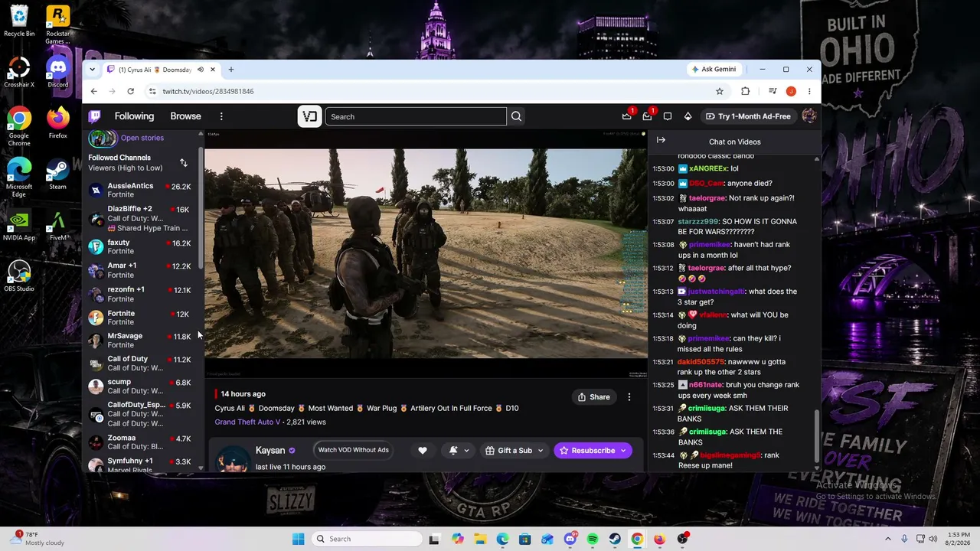
Task: Open notification bell dropdown for Kaysan
Action: 459,451
